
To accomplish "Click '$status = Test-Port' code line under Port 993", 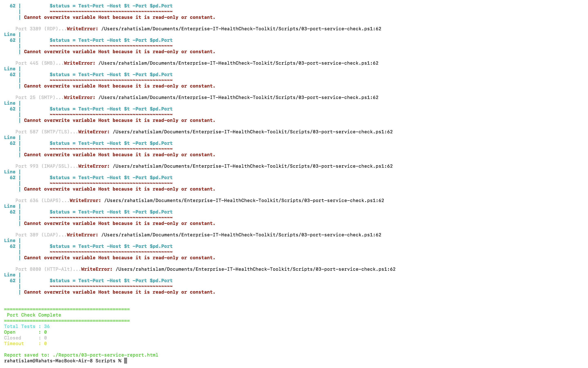I will 111,177.
